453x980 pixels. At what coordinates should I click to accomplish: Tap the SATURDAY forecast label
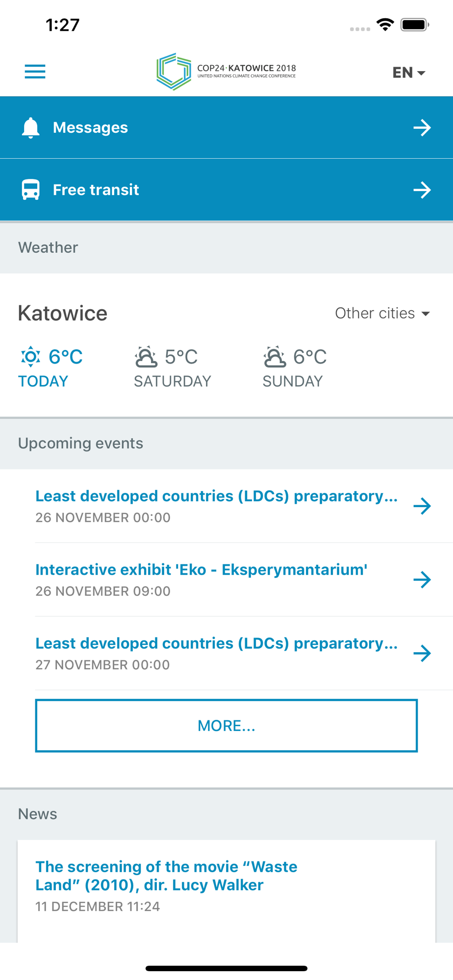tap(173, 381)
